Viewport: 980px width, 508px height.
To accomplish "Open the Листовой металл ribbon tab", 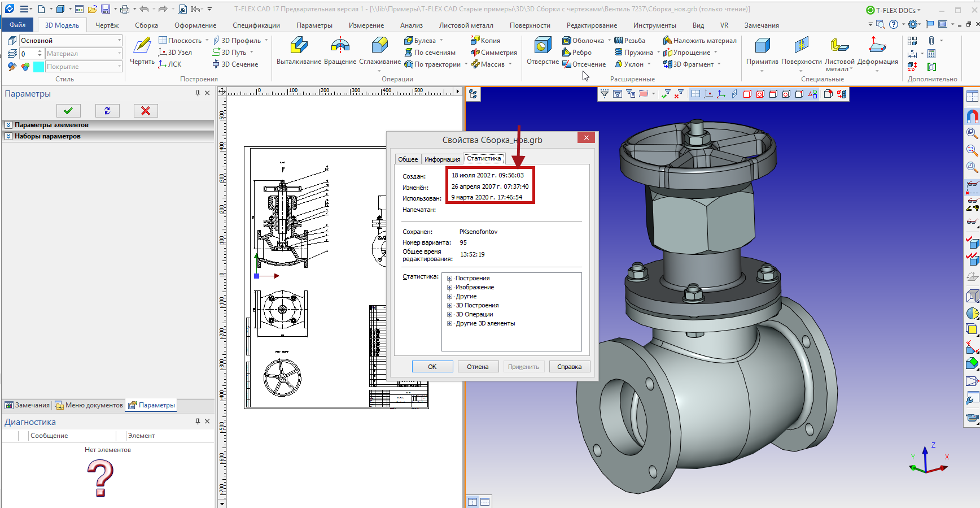I will coord(466,25).
